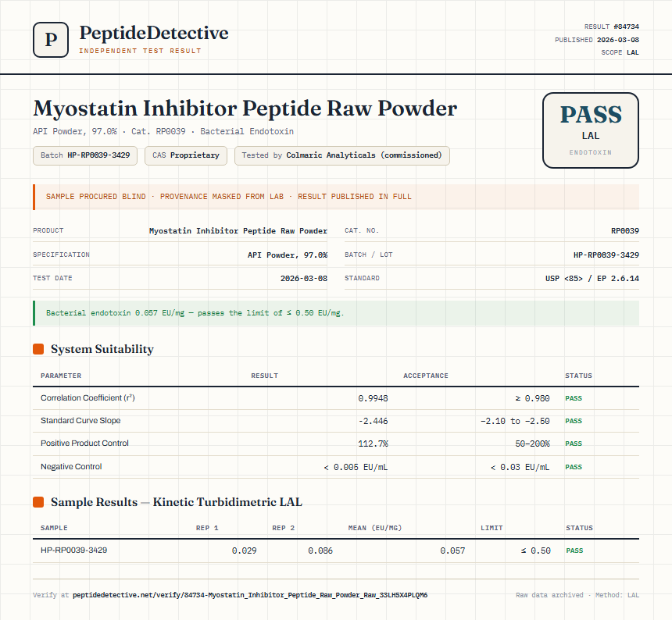Viewport: 672px width, 620px height.
Task: Click the correlation result 0.9948
Action: [373, 398]
